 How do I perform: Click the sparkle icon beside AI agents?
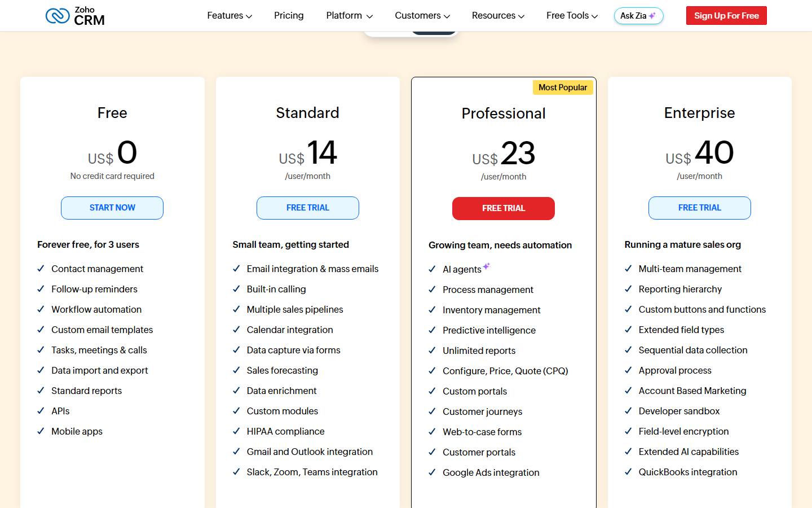(x=486, y=266)
